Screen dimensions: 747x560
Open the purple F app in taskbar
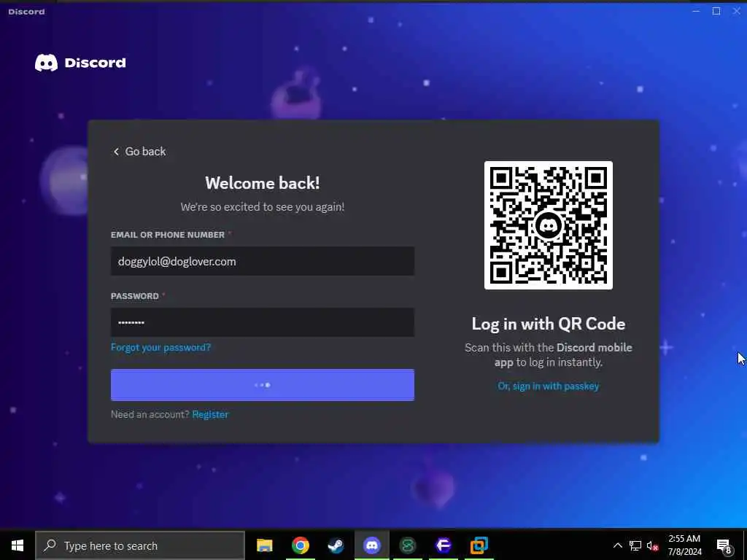pos(443,545)
